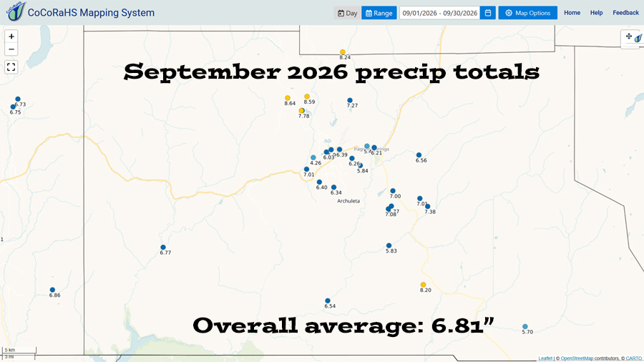Image resolution: width=644 pixels, height=362 pixels.
Task: Select the 7.78 station marker
Action: pos(301,110)
